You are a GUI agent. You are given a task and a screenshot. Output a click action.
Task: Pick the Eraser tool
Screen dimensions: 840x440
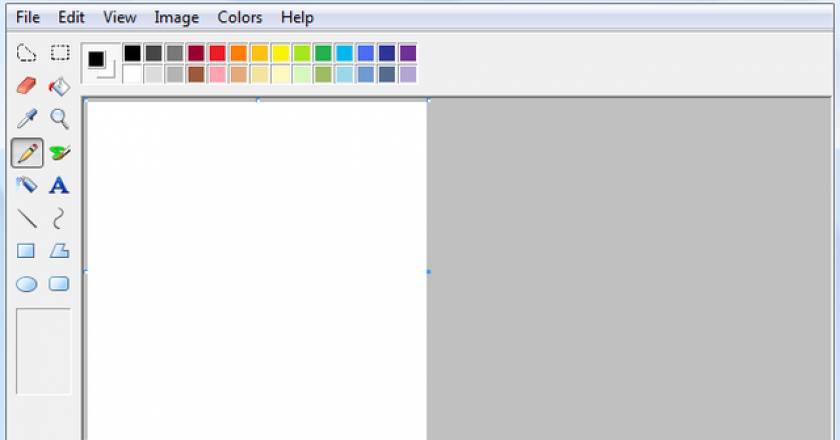coord(26,86)
